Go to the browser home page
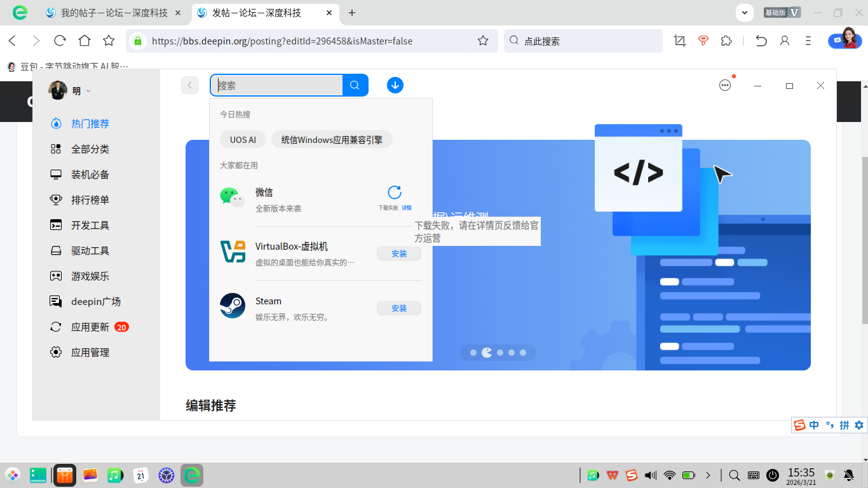 point(85,41)
